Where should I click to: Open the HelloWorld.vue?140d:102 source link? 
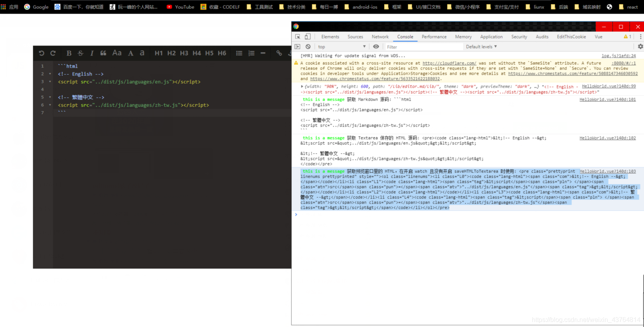(x=608, y=138)
